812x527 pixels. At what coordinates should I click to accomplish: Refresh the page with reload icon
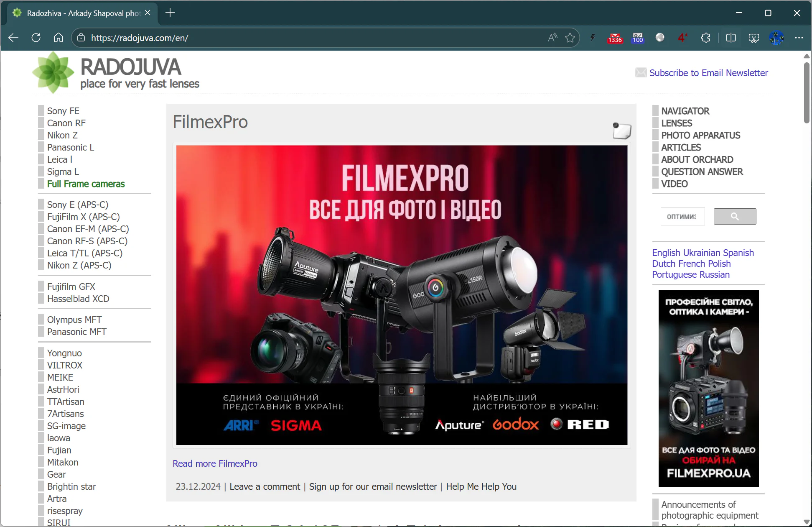pos(36,38)
